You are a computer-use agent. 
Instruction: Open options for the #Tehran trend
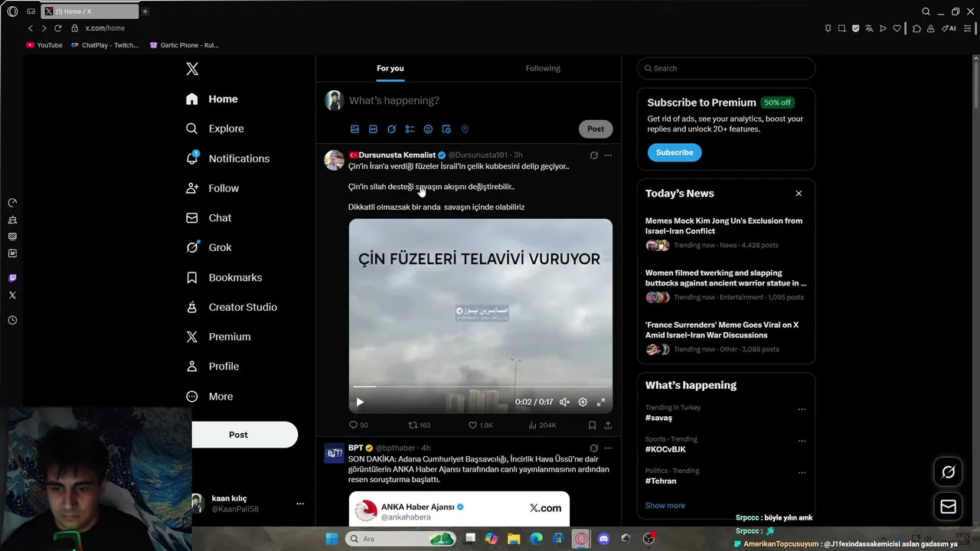click(802, 472)
